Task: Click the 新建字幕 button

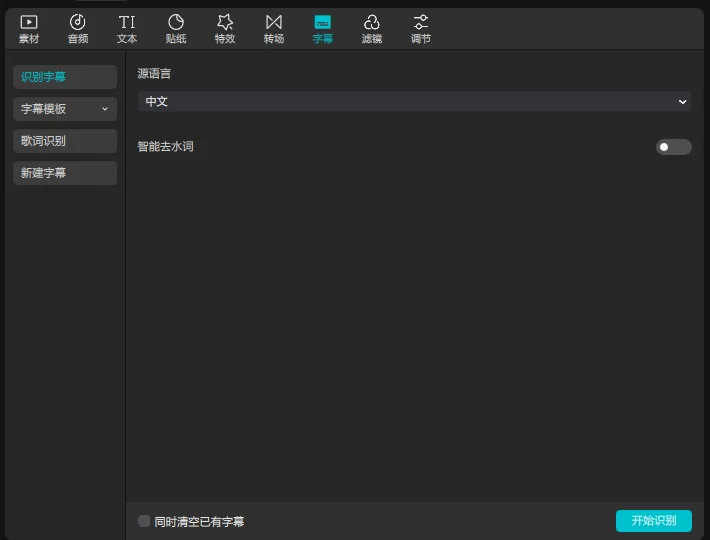Action: (65, 173)
